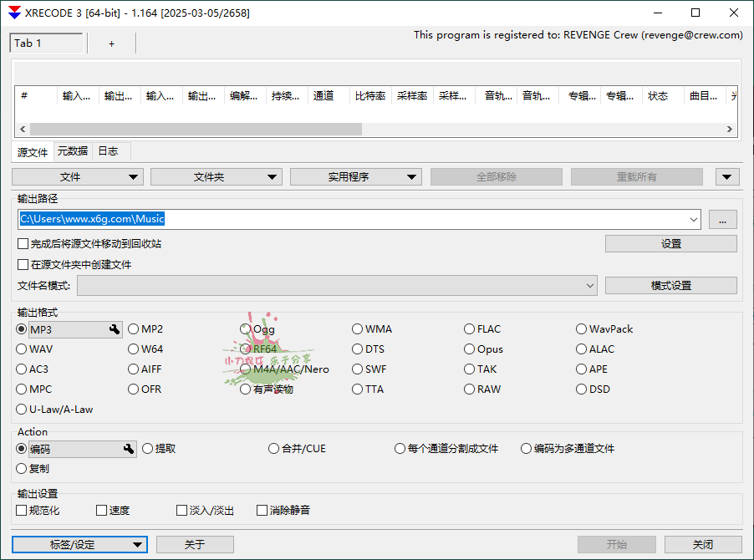Enable the 消除静音 output setting
The width and height of the screenshot is (754, 560).
click(x=262, y=510)
